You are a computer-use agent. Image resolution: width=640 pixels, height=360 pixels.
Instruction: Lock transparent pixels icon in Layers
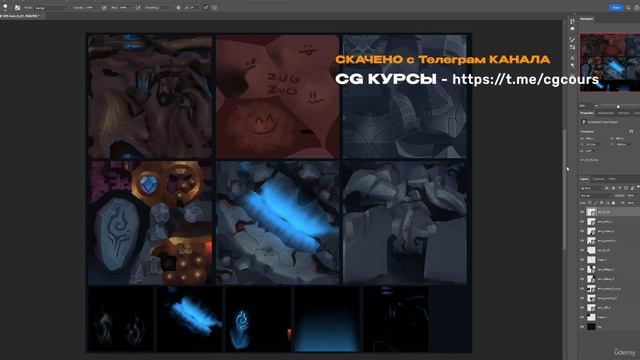(x=590, y=202)
